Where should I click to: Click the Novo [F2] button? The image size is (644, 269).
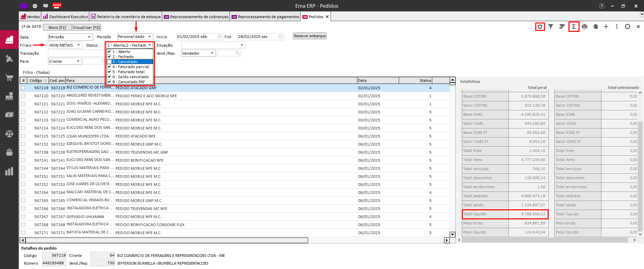click(57, 28)
